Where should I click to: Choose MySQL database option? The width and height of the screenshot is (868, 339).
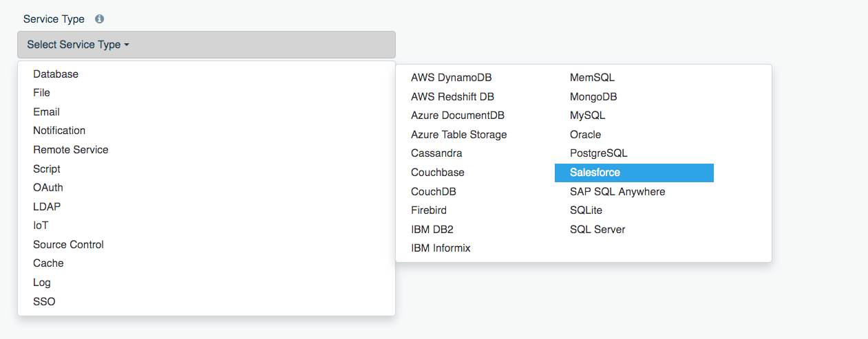(587, 116)
